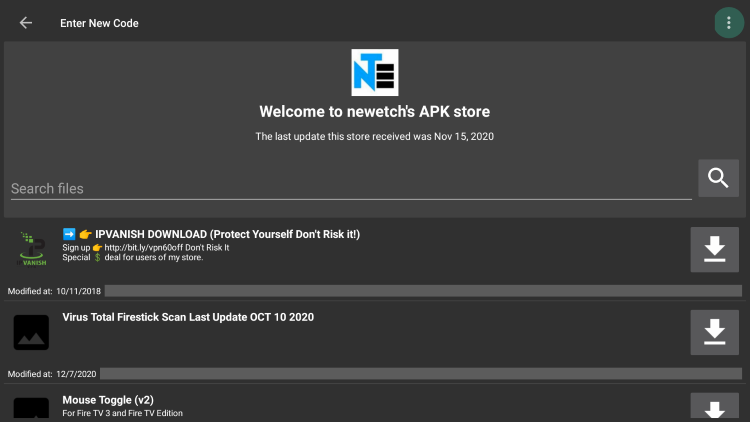Click the bit.ly/vpn60off sign up line
Viewport: 750px width, 422px height.
146,247
